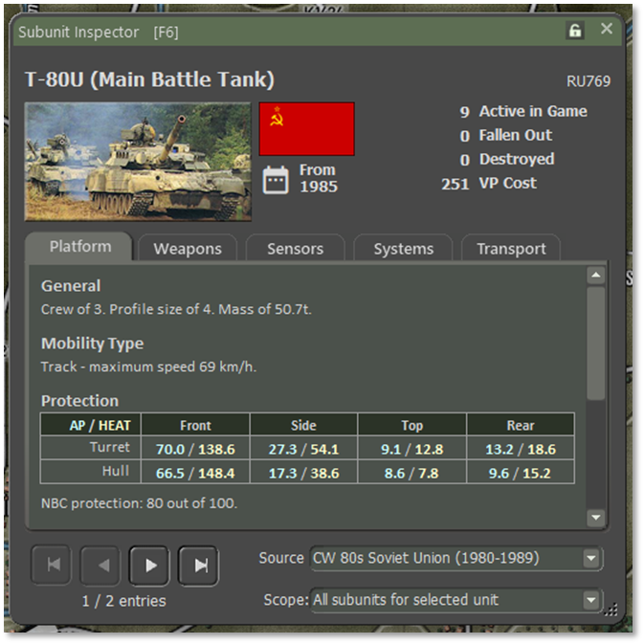Click the resize grip in window corner
Screen dimensions: 644x644
[x=611, y=609]
